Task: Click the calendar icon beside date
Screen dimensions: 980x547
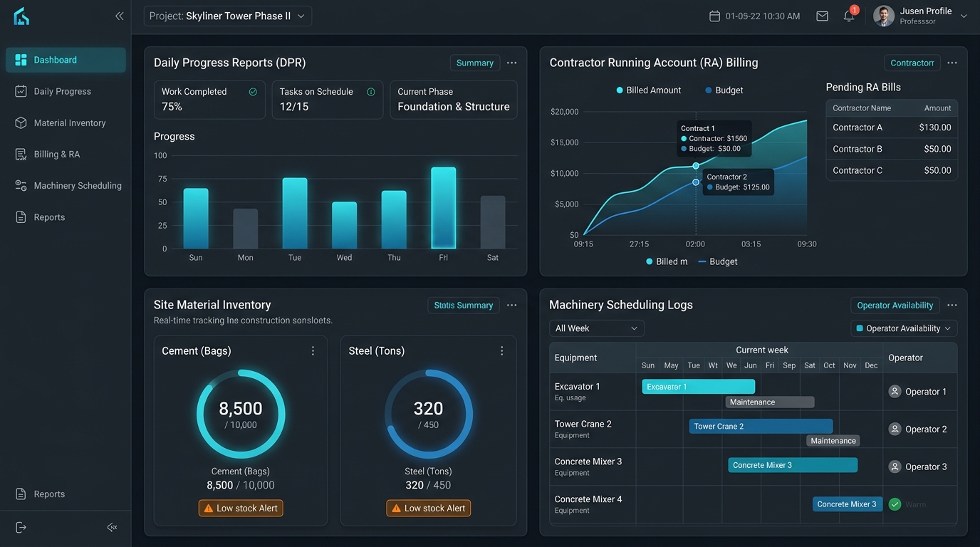Action: tap(714, 16)
